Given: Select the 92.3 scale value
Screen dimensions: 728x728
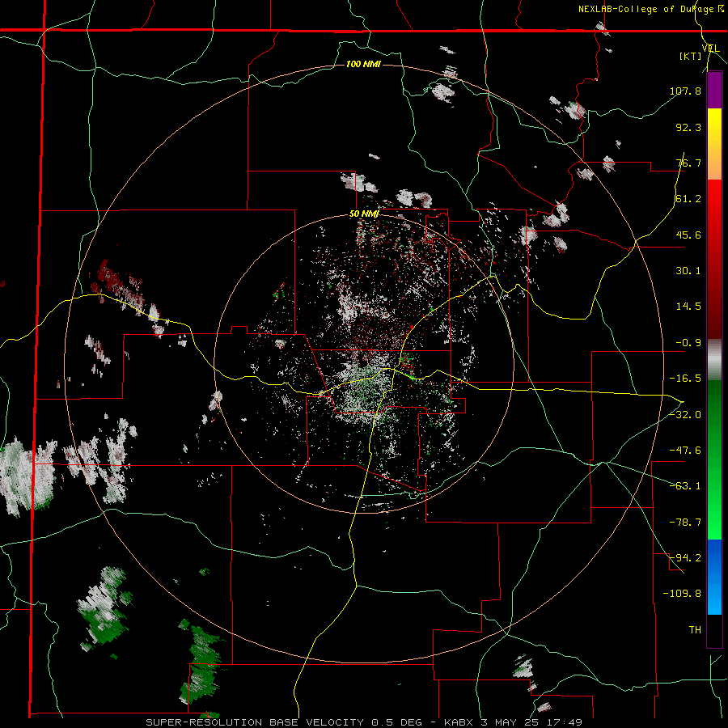Looking at the screenshot, I should pyautogui.click(x=688, y=127).
